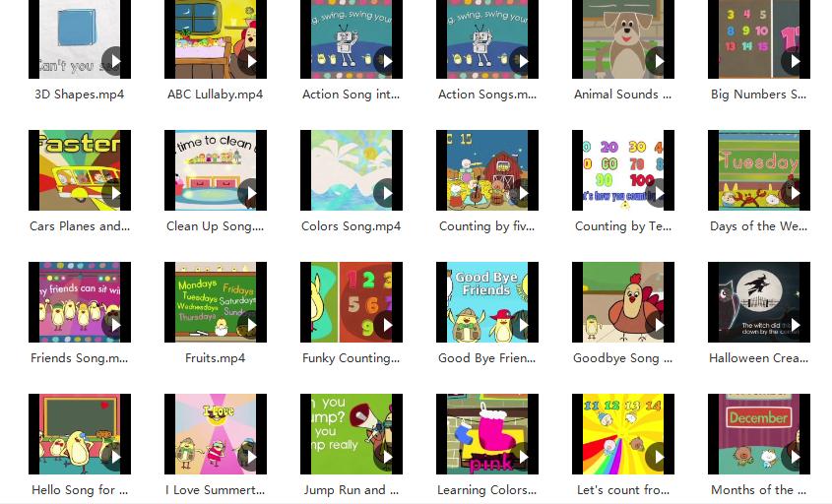Select the Cars Planes video thumbnail
Viewport: 832px width, 504px height.
(80, 170)
